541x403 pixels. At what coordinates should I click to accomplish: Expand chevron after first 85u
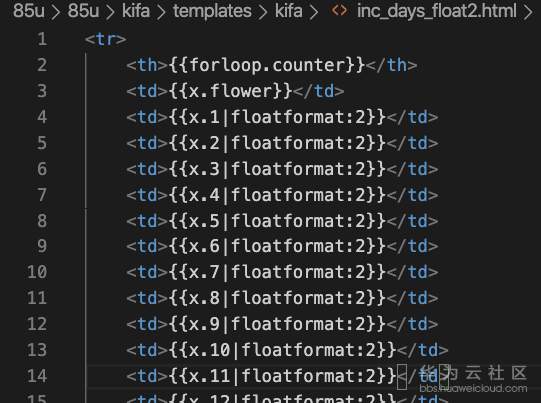pyautogui.click(x=56, y=12)
